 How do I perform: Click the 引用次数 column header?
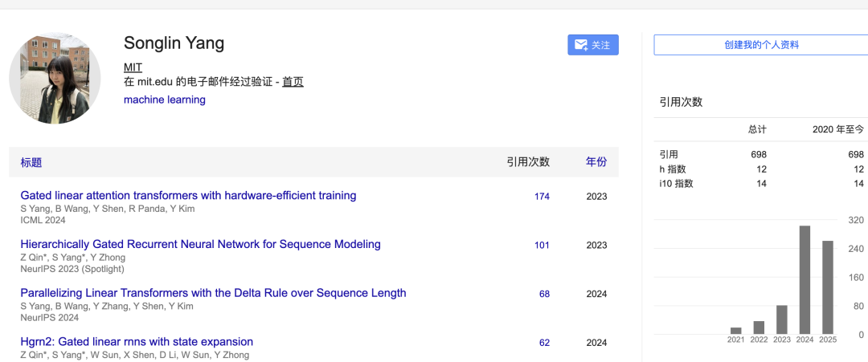[528, 162]
